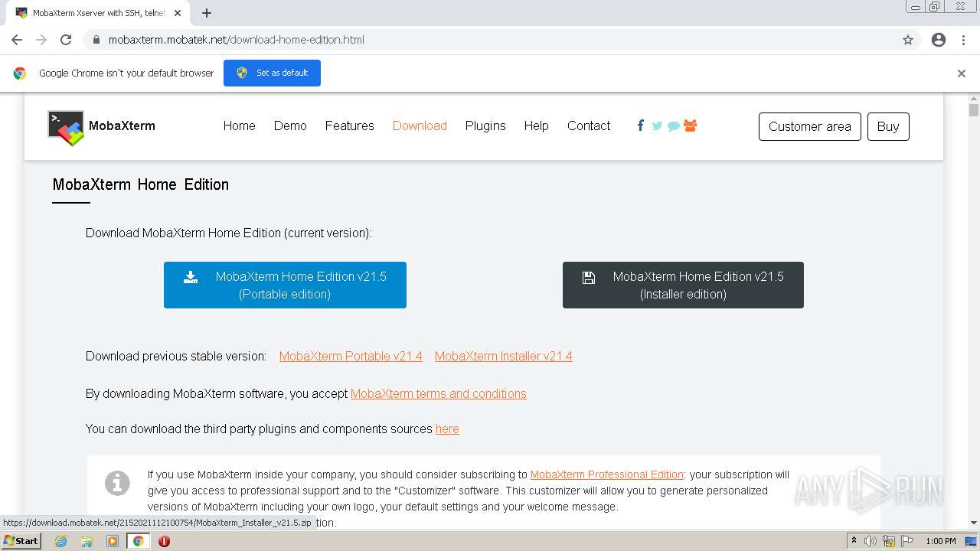
Task: Click the scrollbar up arrow
Action: point(974,99)
